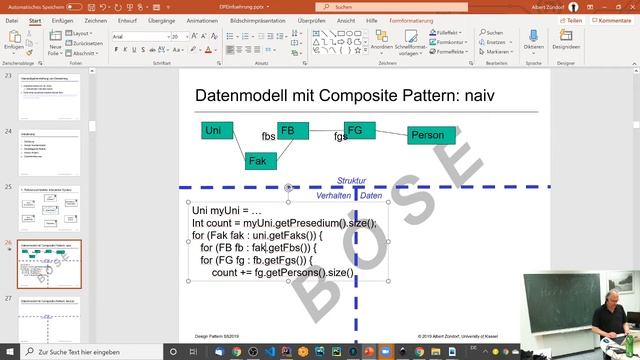Screen dimensions: 640x360
Task: Open the Übergänge tab
Action: click(162, 20)
